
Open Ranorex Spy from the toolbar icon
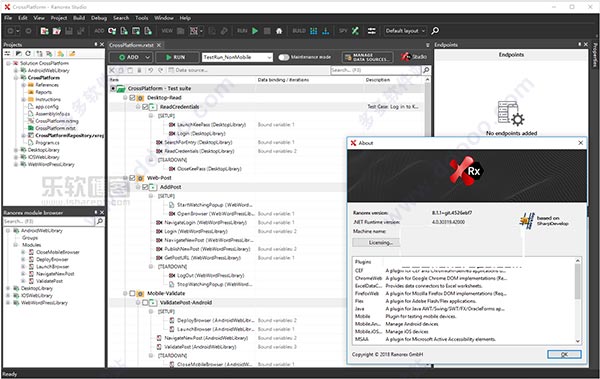[355, 31]
